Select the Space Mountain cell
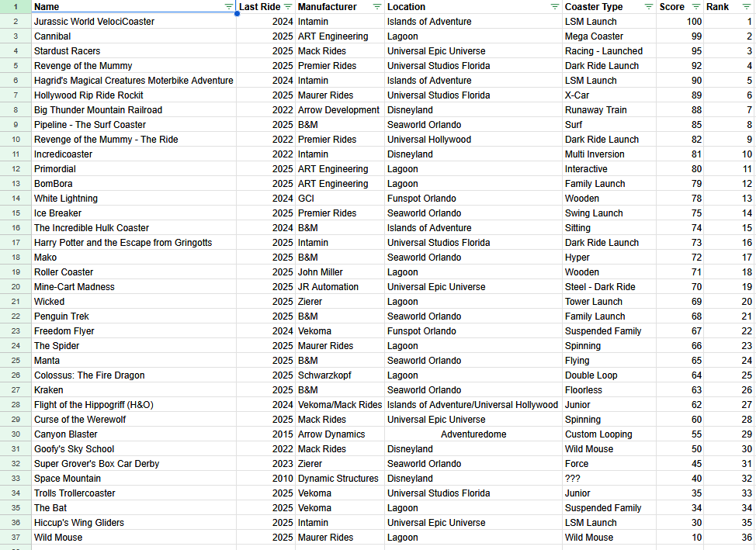This screenshot has height=550, width=756. point(134,479)
